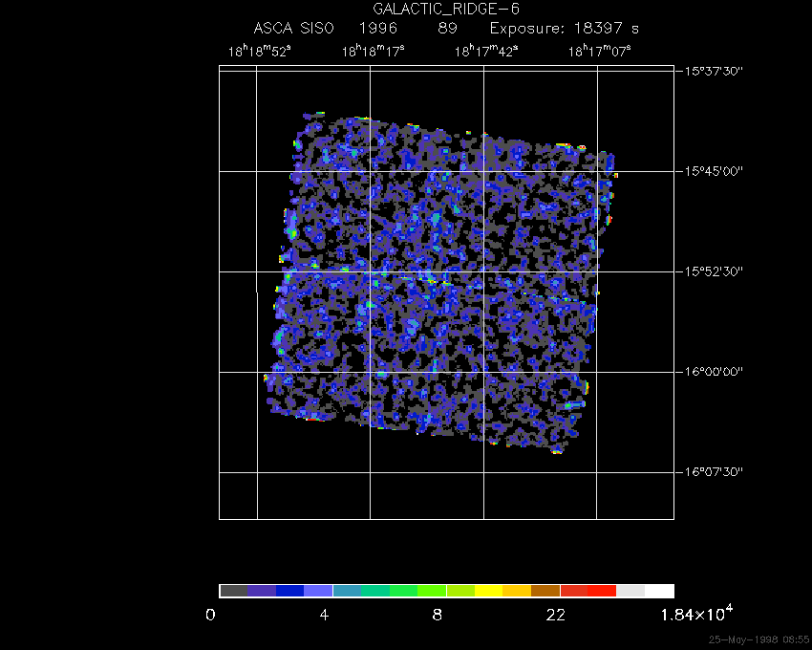Select the pure white colorbar swatch
Screen dimensions: 812x650
(659, 591)
